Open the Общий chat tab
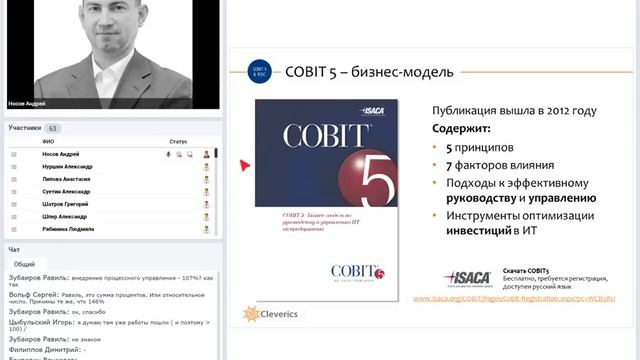This screenshot has height=360, width=640. point(24,264)
